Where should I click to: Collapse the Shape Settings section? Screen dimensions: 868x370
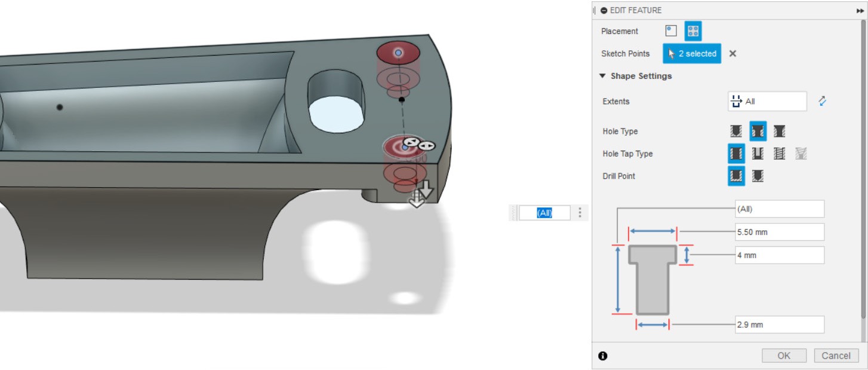point(603,76)
